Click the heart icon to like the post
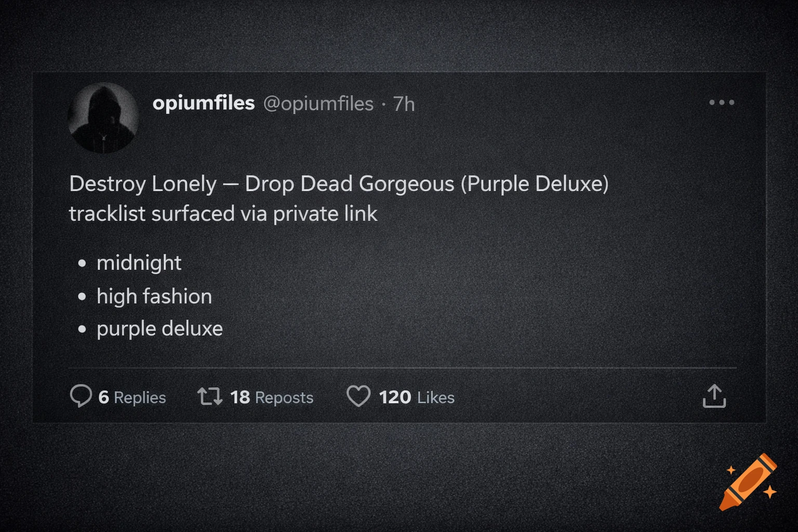798x532 pixels. pyautogui.click(x=359, y=397)
